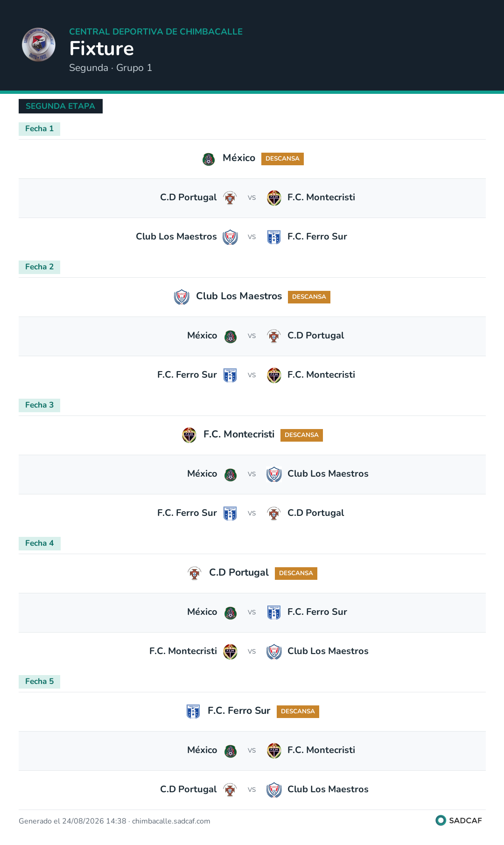Click DESCANSA badge next to México
Viewport: 504px width, 845px height.
point(282,159)
